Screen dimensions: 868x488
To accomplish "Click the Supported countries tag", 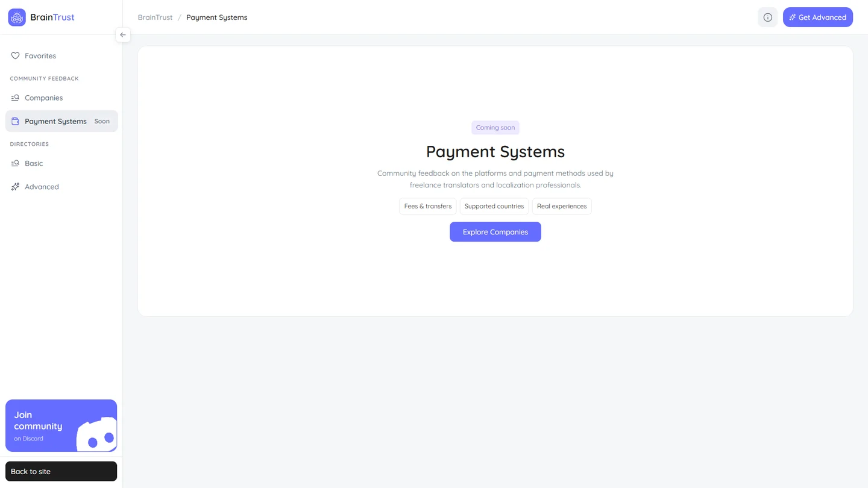I will point(494,206).
